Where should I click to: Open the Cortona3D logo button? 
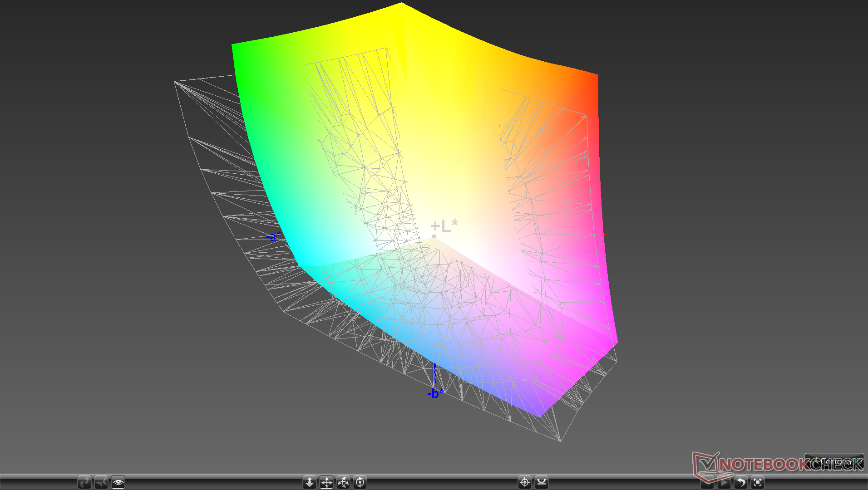click(834, 461)
